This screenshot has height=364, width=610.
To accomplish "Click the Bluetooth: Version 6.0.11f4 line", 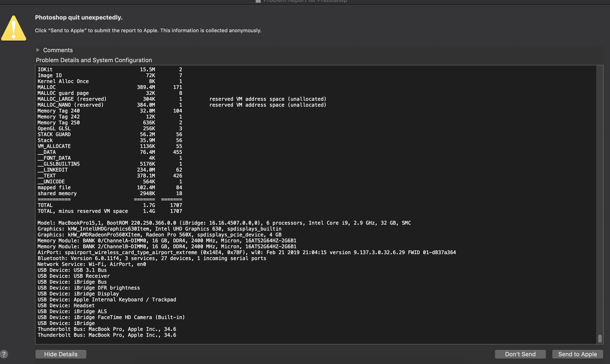I will pyautogui.click(x=152, y=258).
